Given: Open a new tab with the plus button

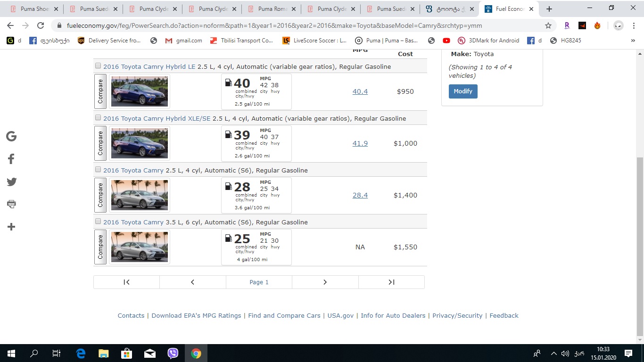Looking at the screenshot, I should coord(549,9).
